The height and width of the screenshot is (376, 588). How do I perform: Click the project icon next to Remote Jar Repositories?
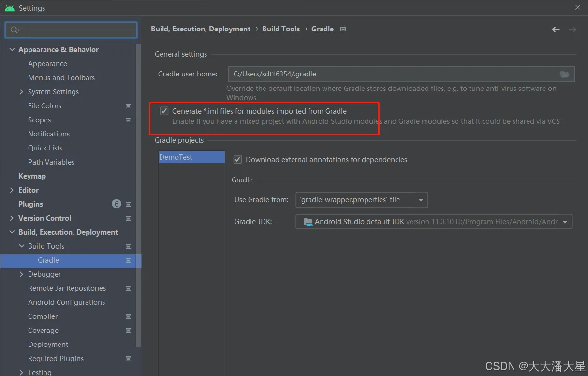(129, 288)
